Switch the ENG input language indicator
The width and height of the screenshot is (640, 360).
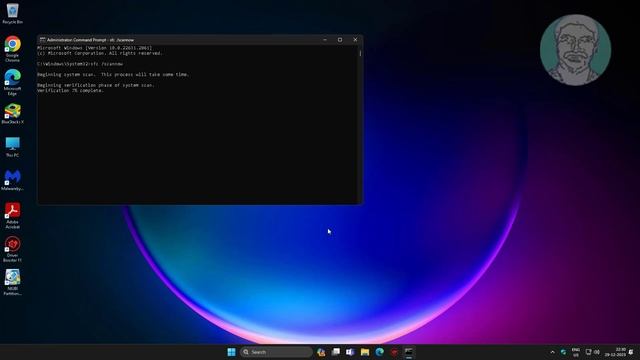[x=576, y=352]
